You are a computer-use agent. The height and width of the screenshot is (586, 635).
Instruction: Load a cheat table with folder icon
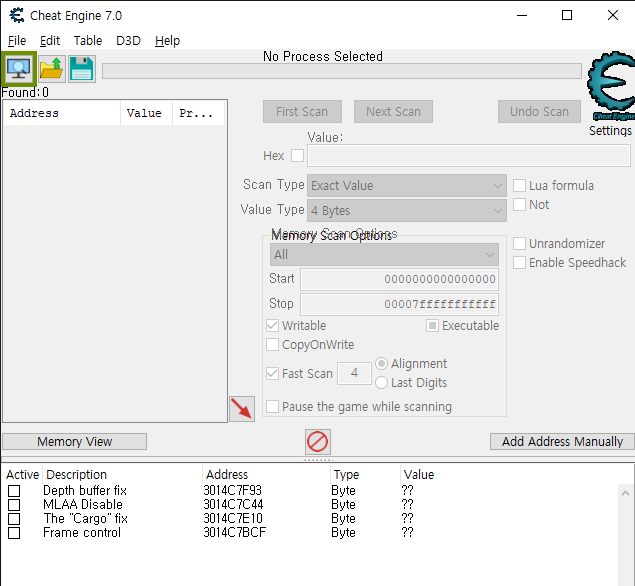52,69
